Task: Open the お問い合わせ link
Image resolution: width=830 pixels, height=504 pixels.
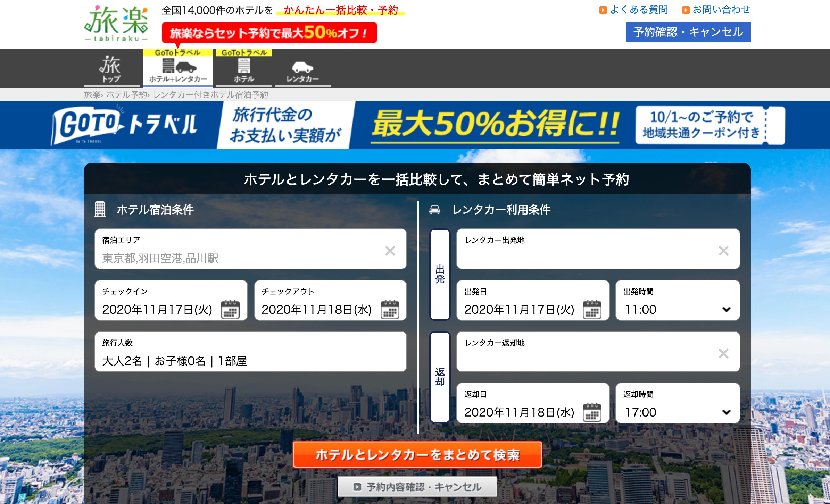Action: [x=722, y=10]
